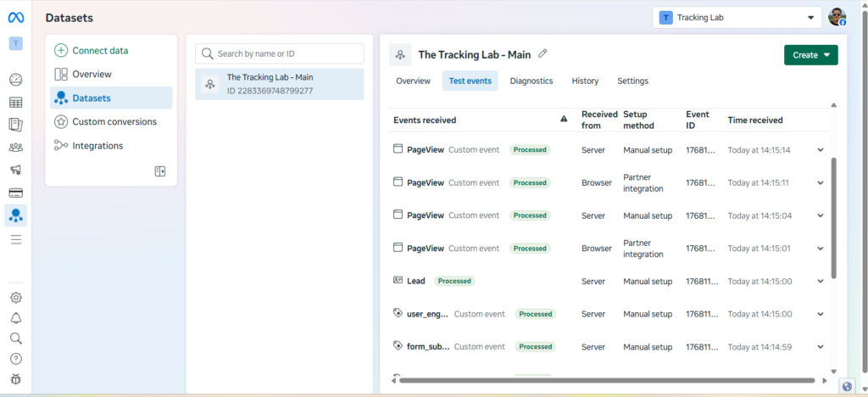Click the Events received column header
The width and height of the screenshot is (868, 397).
tap(425, 120)
